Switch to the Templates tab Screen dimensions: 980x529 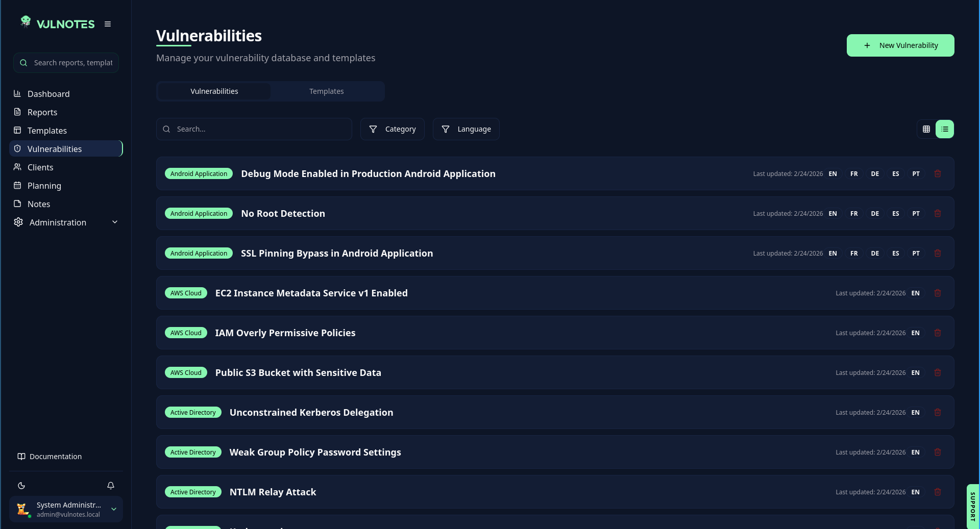coord(327,91)
